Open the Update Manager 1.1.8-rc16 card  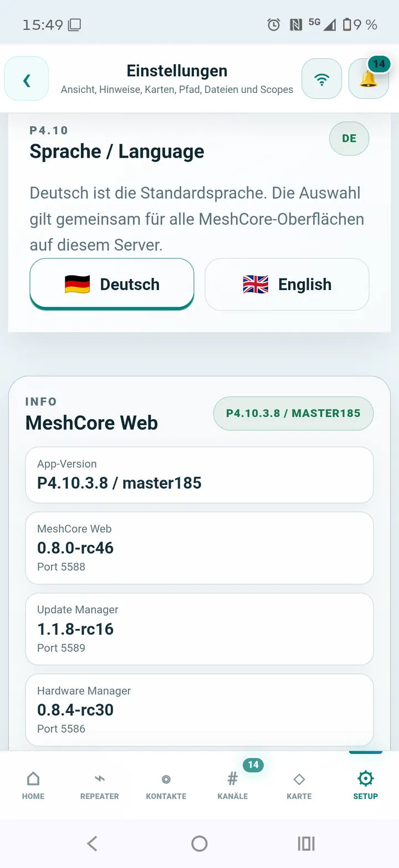click(199, 629)
